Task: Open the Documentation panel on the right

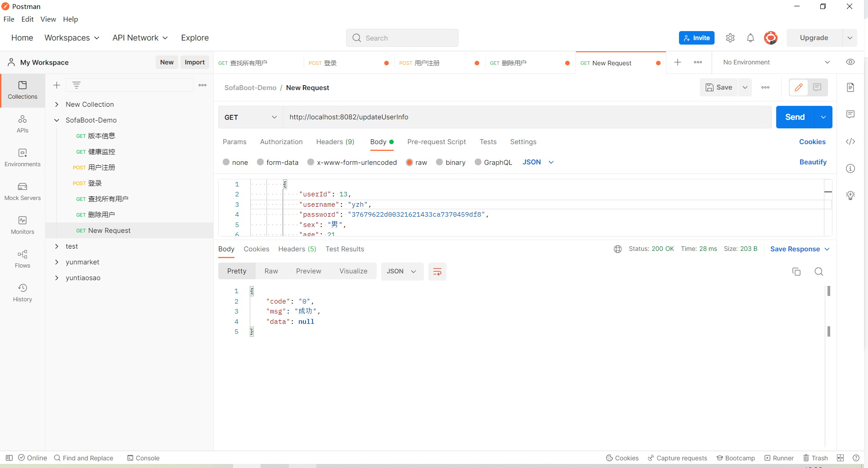Action: click(850, 87)
